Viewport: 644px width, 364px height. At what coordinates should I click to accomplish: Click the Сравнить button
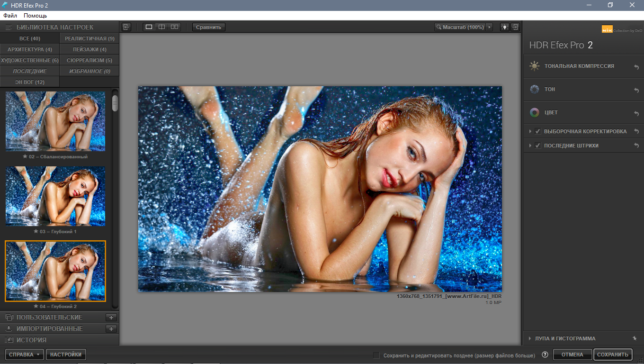(x=208, y=27)
